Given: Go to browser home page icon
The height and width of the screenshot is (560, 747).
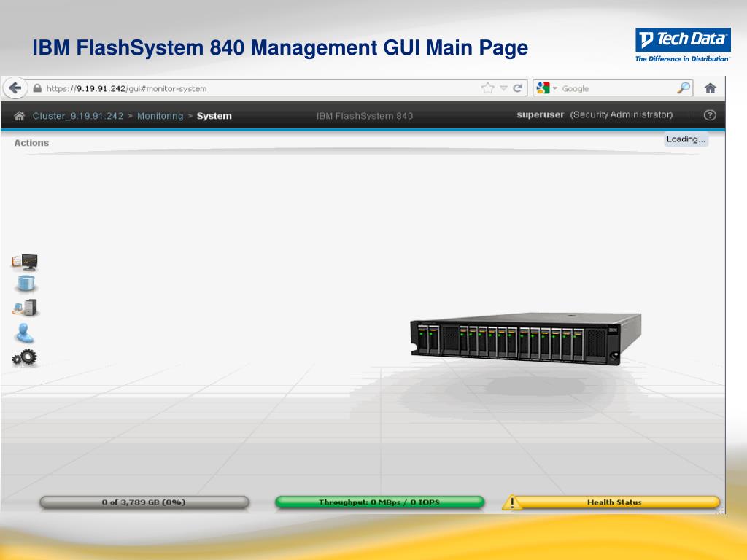Looking at the screenshot, I should (x=711, y=88).
